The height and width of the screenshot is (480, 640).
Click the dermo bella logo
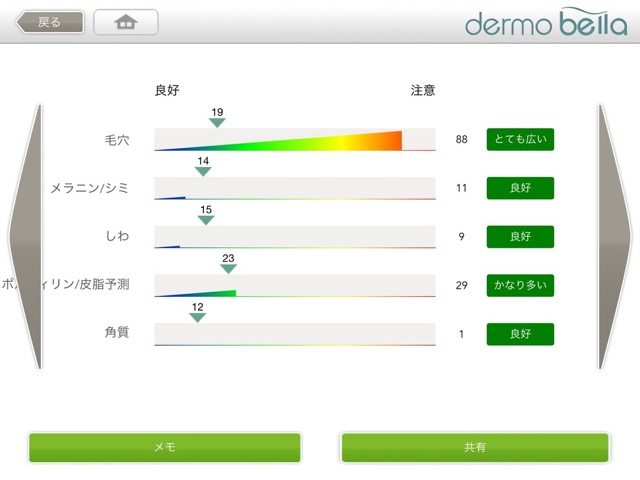547,22
